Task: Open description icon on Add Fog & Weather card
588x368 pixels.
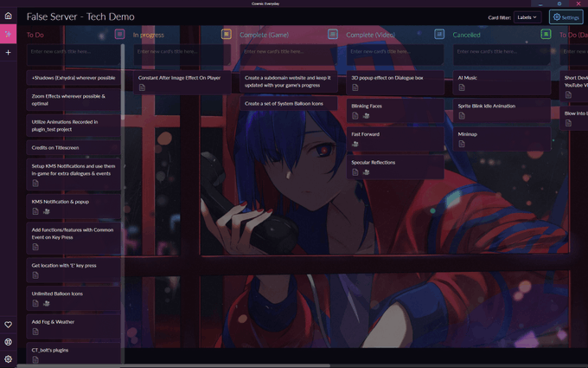Action: (x=35, y=332)
